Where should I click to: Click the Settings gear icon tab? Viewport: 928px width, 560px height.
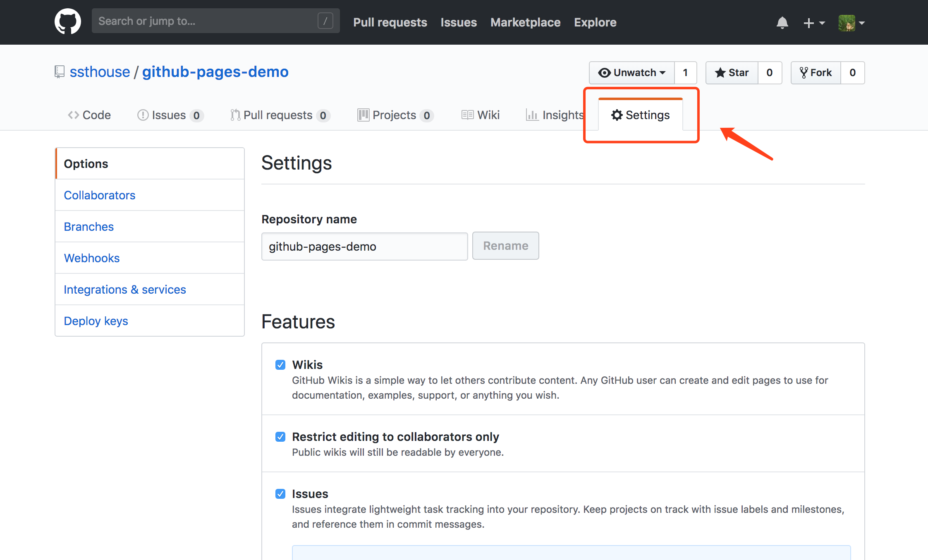(x=640, y=115)
